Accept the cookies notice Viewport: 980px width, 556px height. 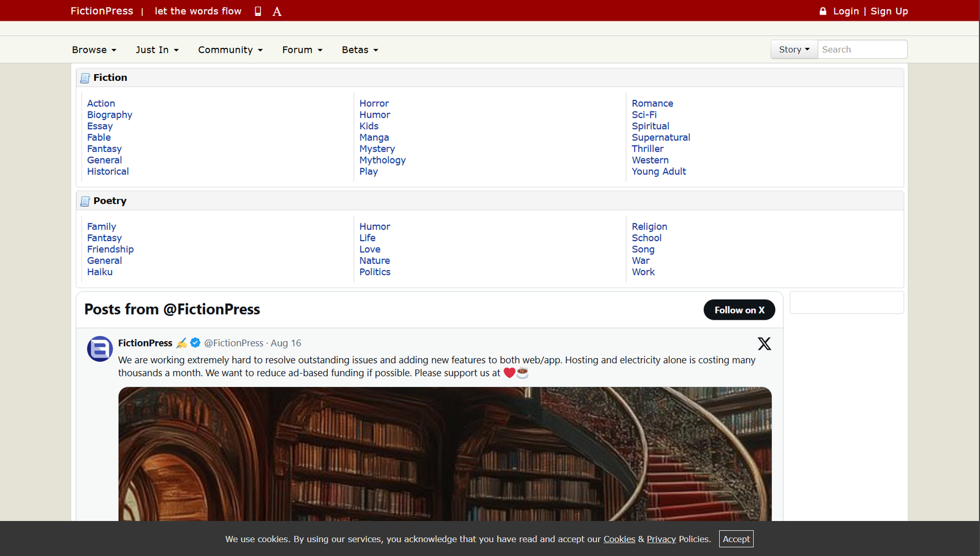[x=736, y=539]
